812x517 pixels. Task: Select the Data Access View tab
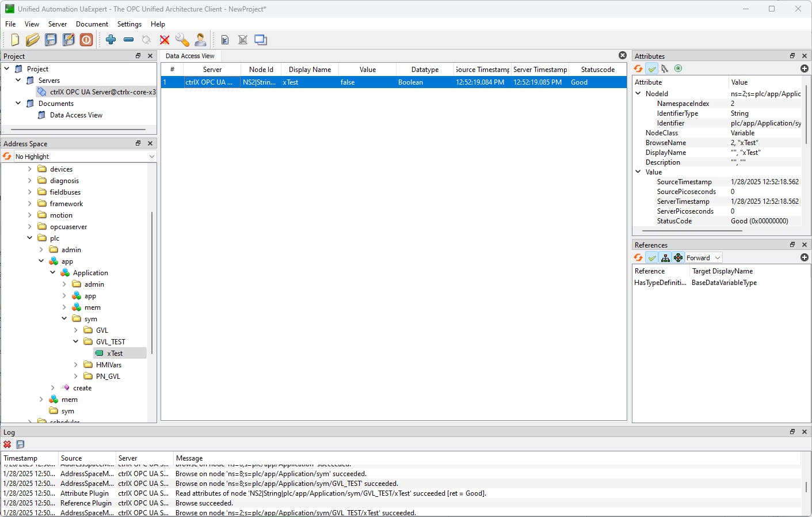pyautogui.click(x=190, y=56)
